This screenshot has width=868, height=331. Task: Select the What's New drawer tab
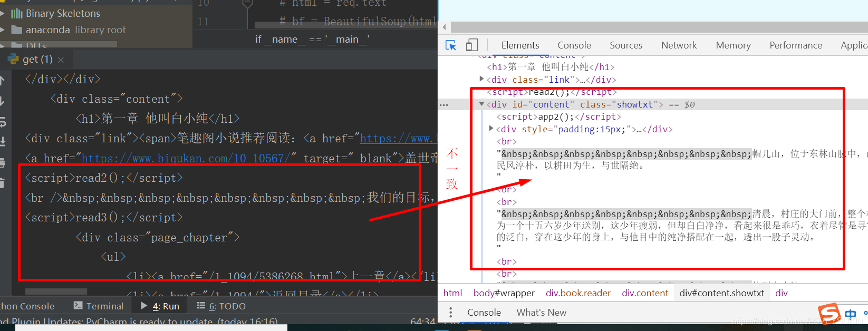tap(542, 313)
